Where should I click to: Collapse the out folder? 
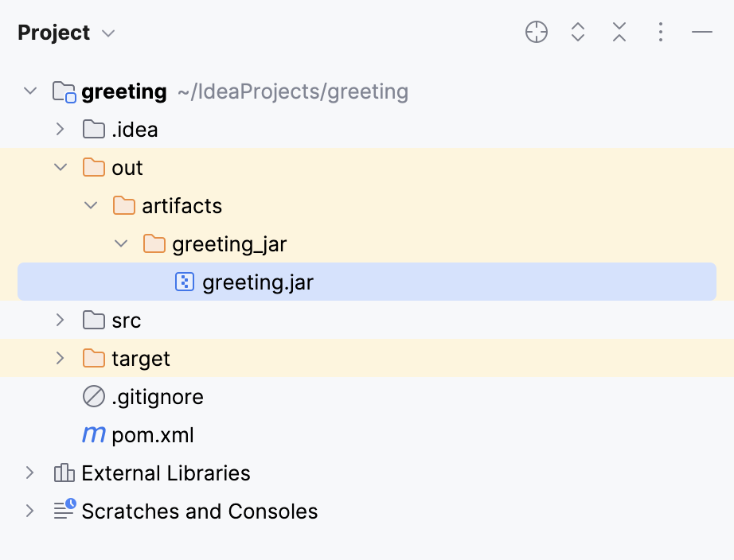pos(60,167)
